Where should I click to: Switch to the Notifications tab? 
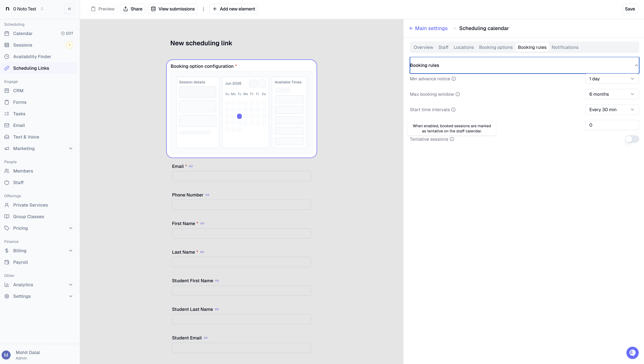[x=565, y=47]
